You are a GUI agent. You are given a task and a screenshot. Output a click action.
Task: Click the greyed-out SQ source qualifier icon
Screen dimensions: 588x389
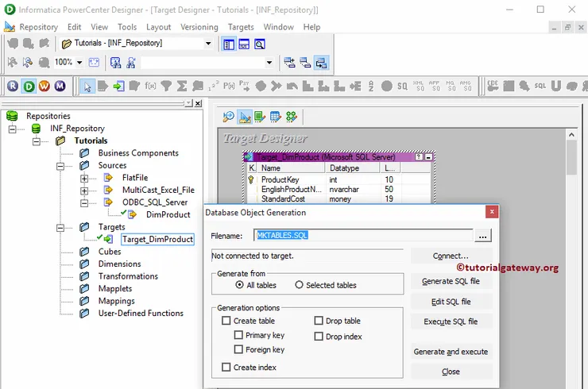[x=402, y=87]
